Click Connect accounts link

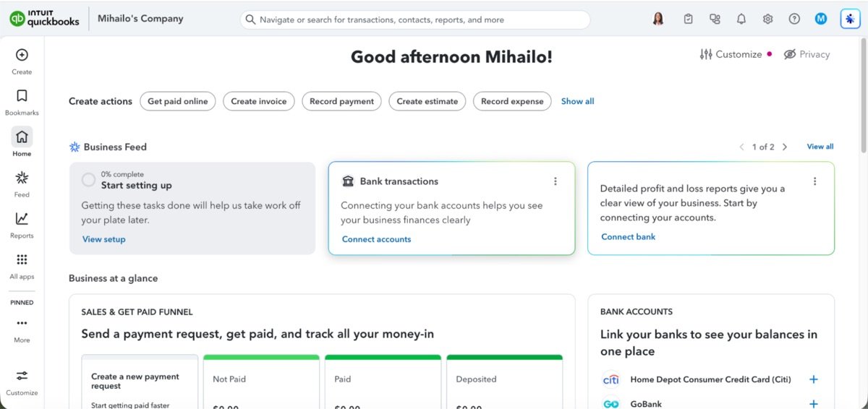(376, 239)
